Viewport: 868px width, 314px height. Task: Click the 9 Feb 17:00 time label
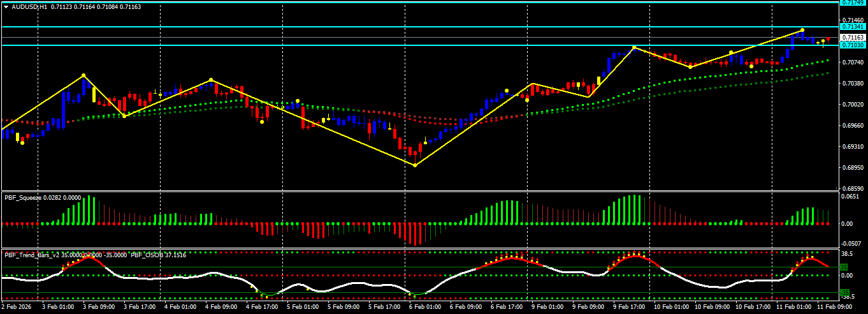point(630,307)
